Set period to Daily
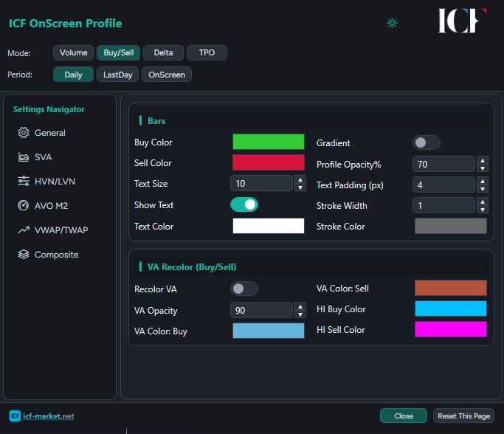This screenshot has width=504, height=434. pyautogui.click(x=73, y=75)
